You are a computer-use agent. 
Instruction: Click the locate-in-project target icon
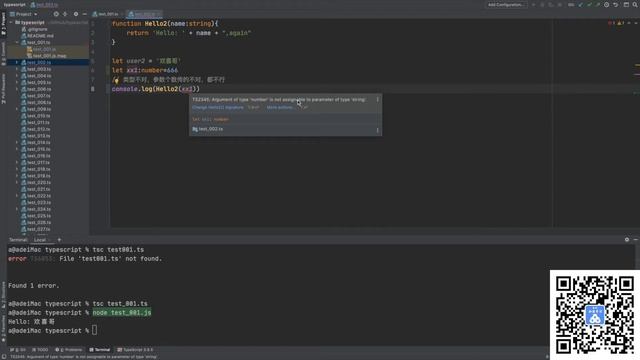click(x=56, y=14)
